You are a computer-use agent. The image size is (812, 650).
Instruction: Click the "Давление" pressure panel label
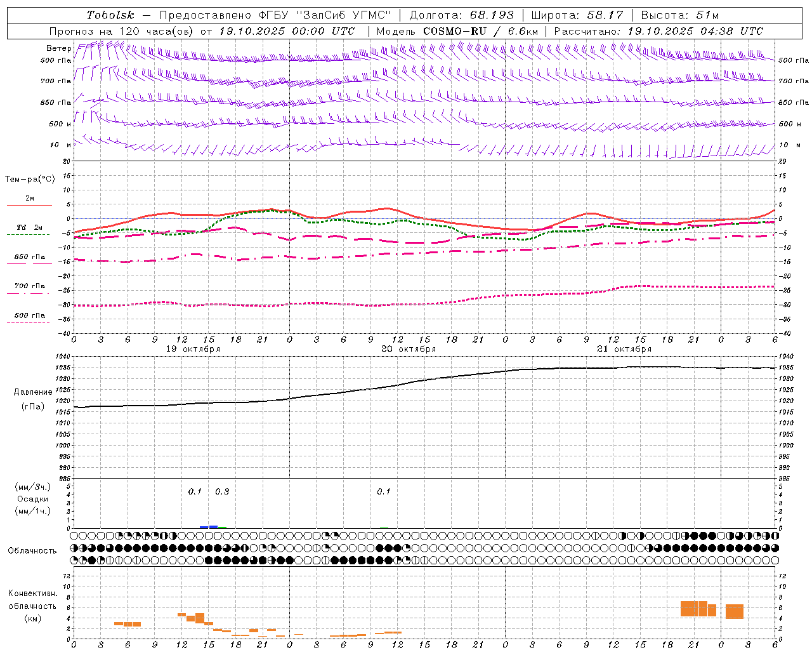33,392
